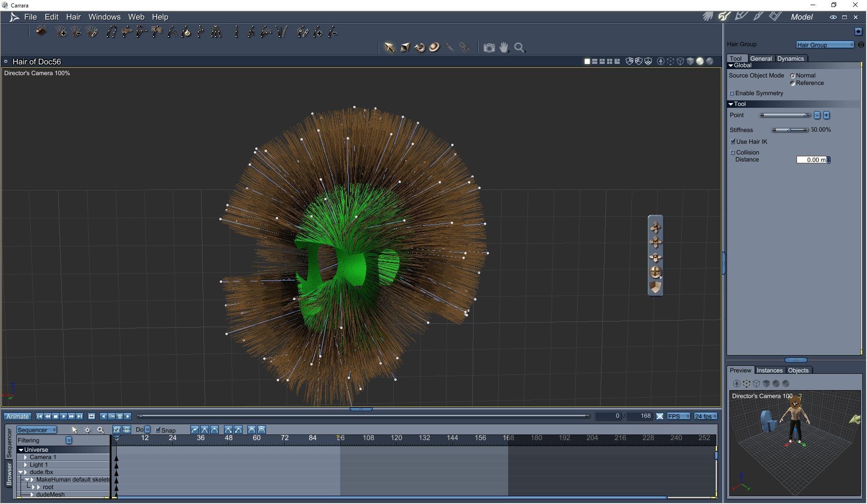
Task: Open the Hair menu
Action: [73, 17]
